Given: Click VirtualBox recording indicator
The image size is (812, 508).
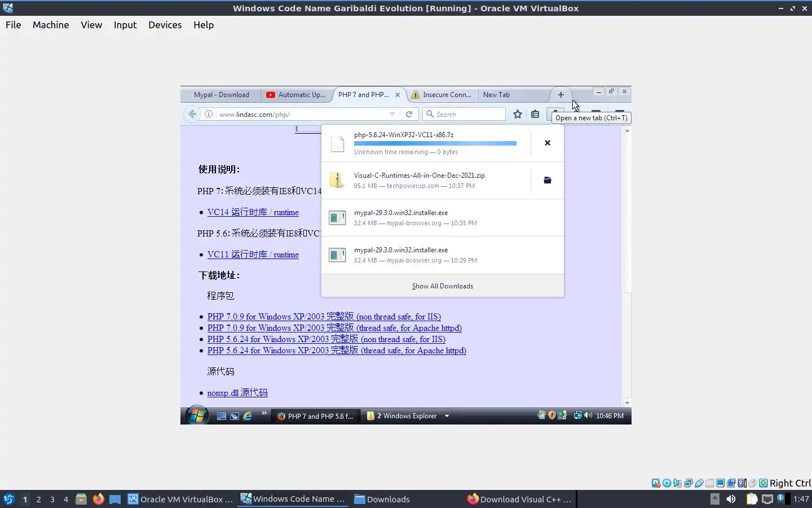Looking at the screenshot, I should point(731,483).
